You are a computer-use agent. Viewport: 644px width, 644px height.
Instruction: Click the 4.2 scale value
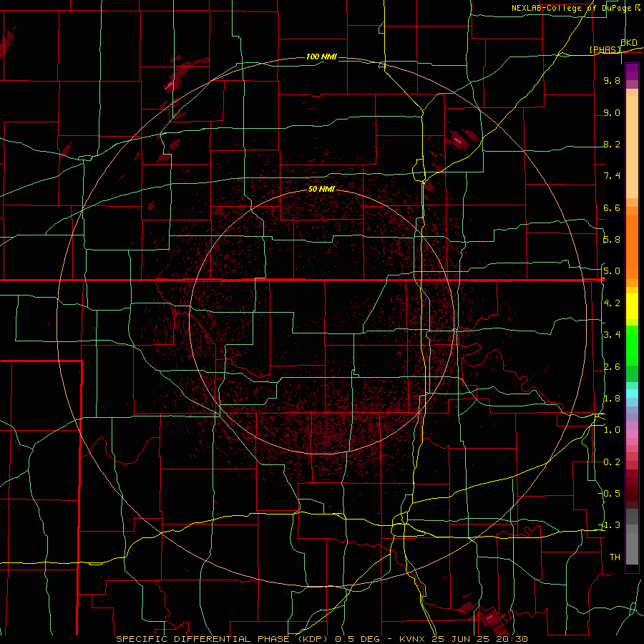(x=612, y=303)
